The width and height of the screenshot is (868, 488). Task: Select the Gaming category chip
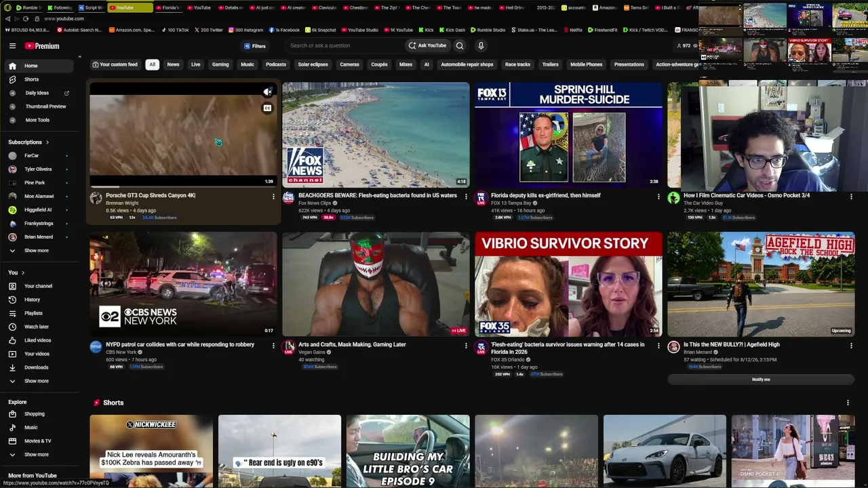tap(220, 65)
